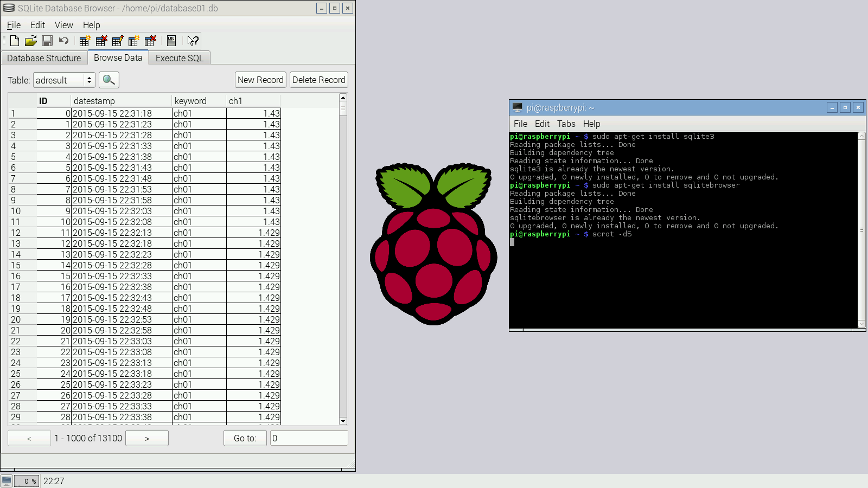Click the terminal scrollbar down arrow
The height and width of the screenshot is (488, 868).
861,324
